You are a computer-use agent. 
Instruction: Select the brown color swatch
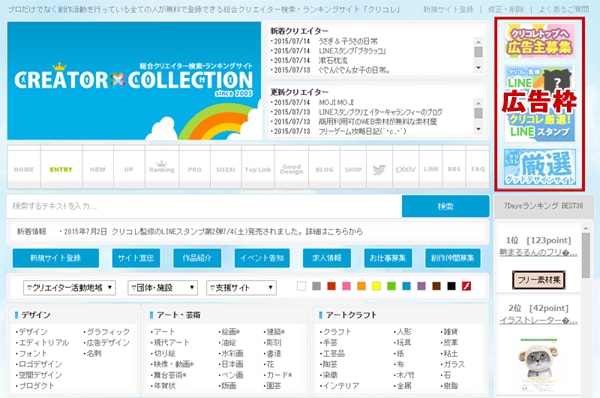436,286
